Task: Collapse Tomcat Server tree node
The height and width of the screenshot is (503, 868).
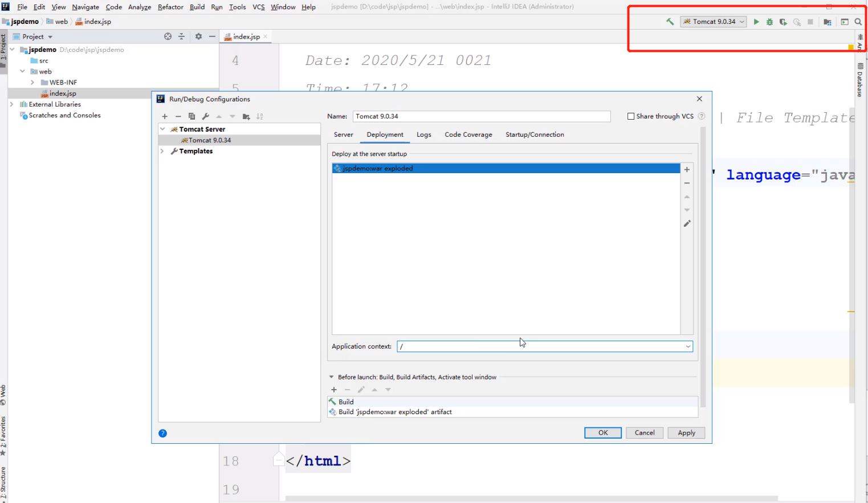Action: pos(162,129)
